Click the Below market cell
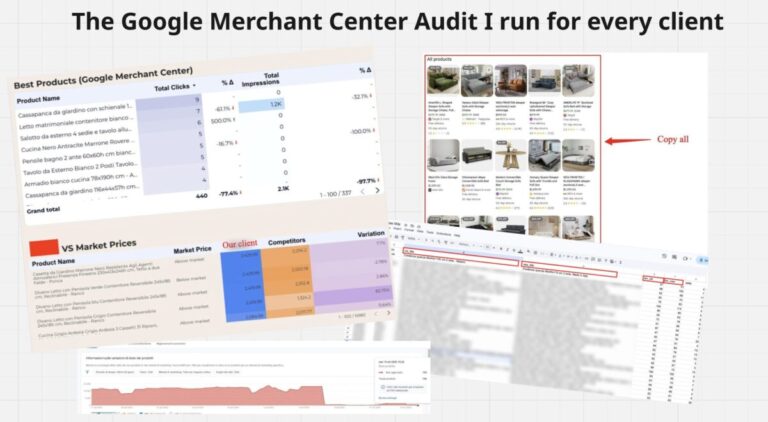The image size is (768, 422). (x=192, y=279)
